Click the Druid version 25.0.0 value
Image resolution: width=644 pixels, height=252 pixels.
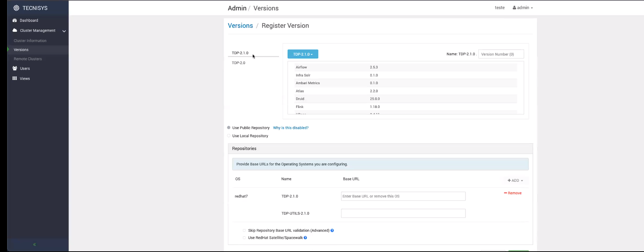tap(375, 99)
